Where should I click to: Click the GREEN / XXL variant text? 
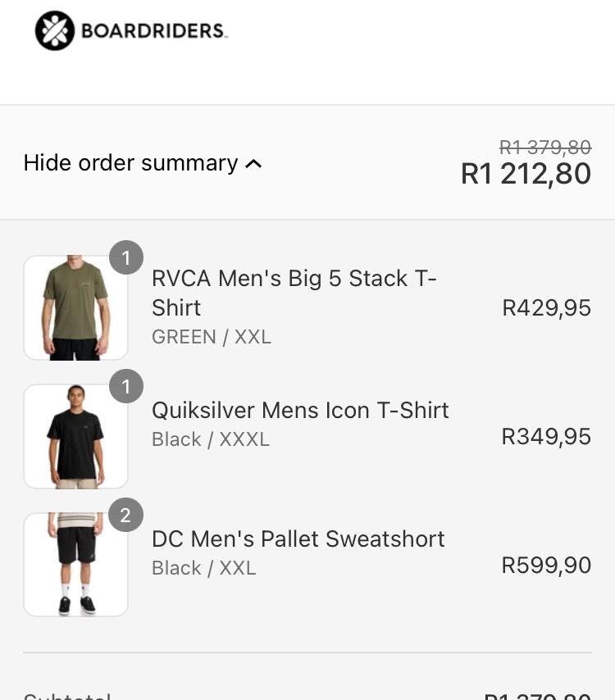(x=212, y=337)
